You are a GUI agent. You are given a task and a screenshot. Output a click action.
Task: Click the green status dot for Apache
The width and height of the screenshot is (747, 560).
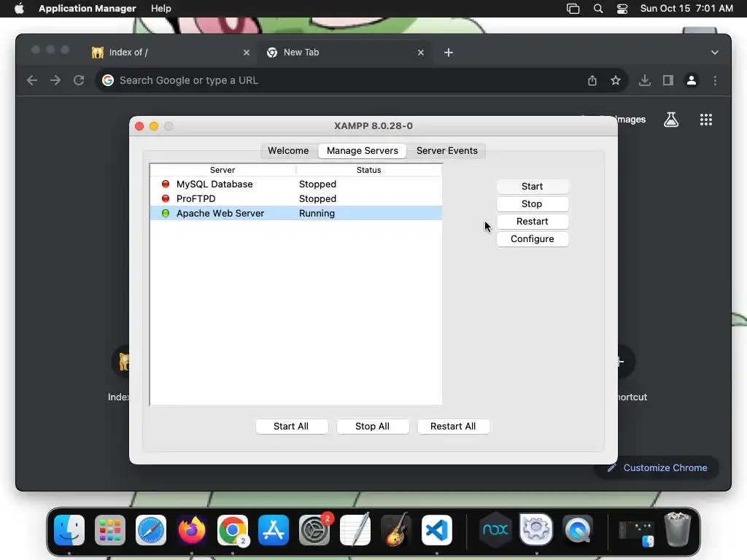[166, 214]
